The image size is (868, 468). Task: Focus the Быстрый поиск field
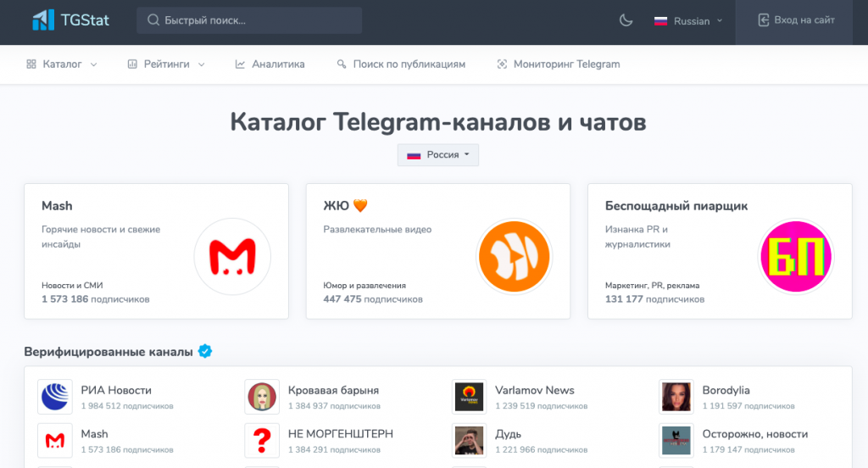pos(249,20)
